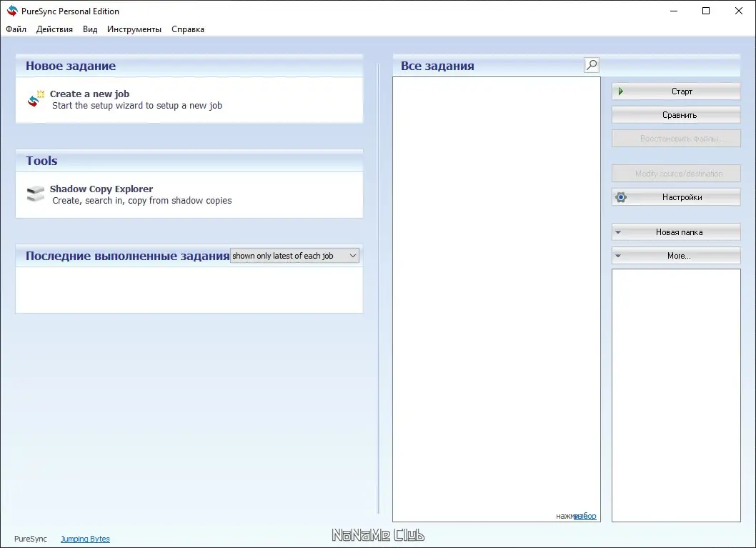This screenshot has width=756, height=548.
Task: Close the PureSync window
Action: (739, 11)
